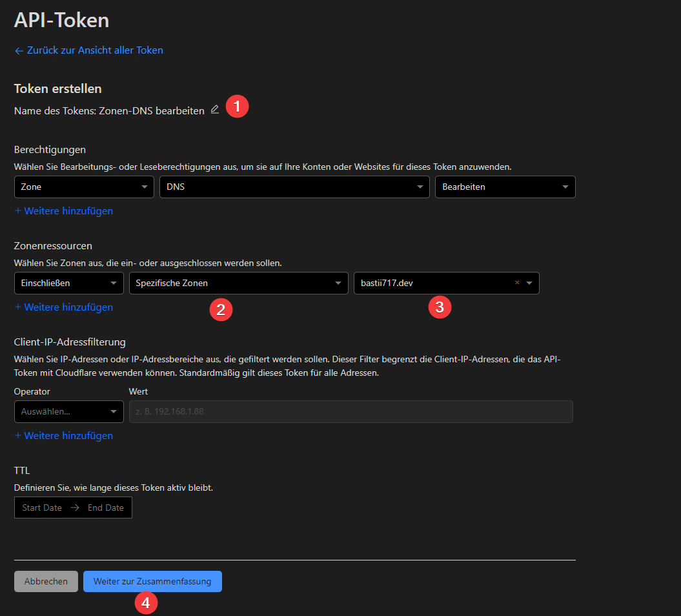The image size is (681, 616).
Task: Open the Operator Auswählen dropdown
Action: pos(68,411)
